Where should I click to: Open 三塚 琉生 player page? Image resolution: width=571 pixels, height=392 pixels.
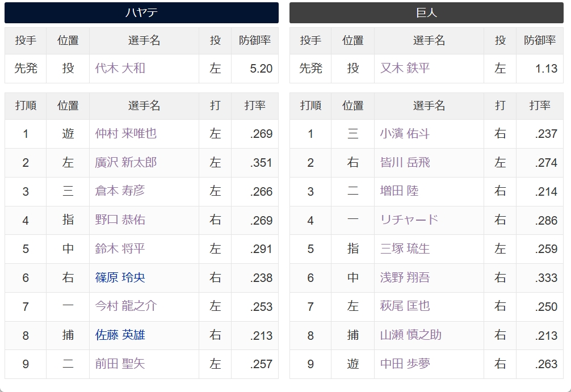click(405, 248)
